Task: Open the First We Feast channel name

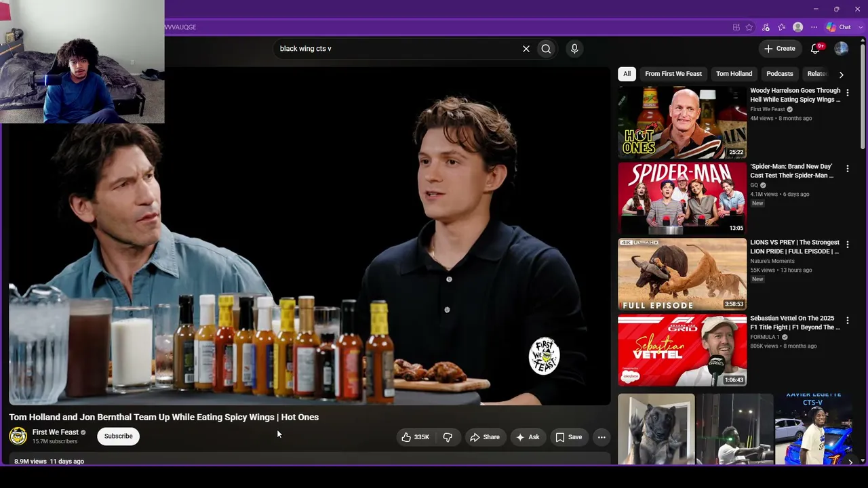Action: (56, 432)
